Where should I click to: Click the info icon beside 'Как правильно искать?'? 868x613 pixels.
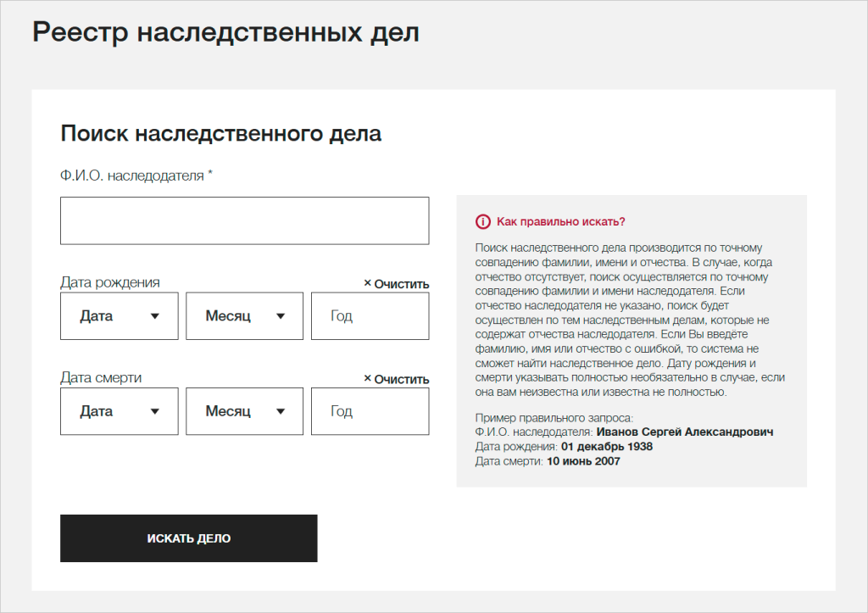483,222
